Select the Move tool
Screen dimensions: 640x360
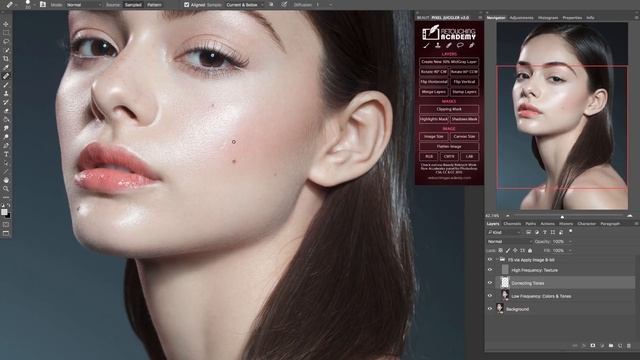click(x=6, y=24)
